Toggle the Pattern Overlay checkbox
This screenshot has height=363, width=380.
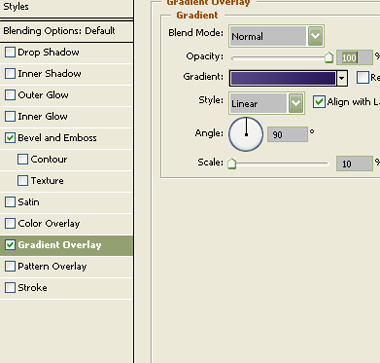pos(10,266)
